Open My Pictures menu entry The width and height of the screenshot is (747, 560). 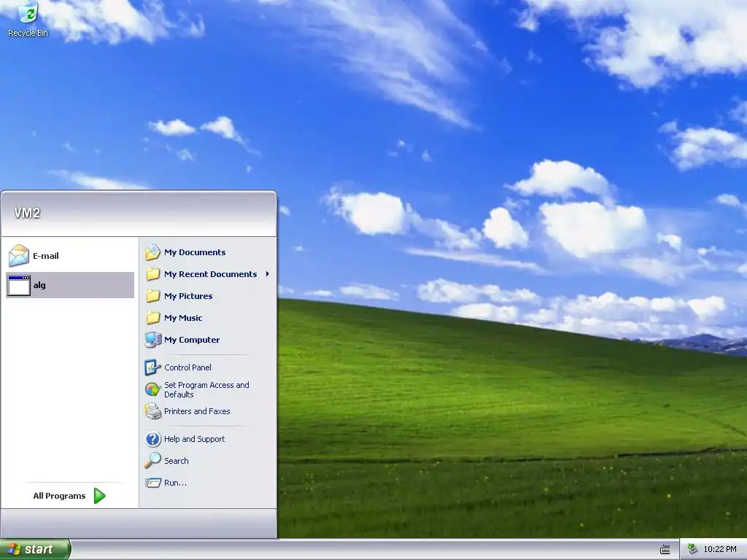click(x=207, y=296)
